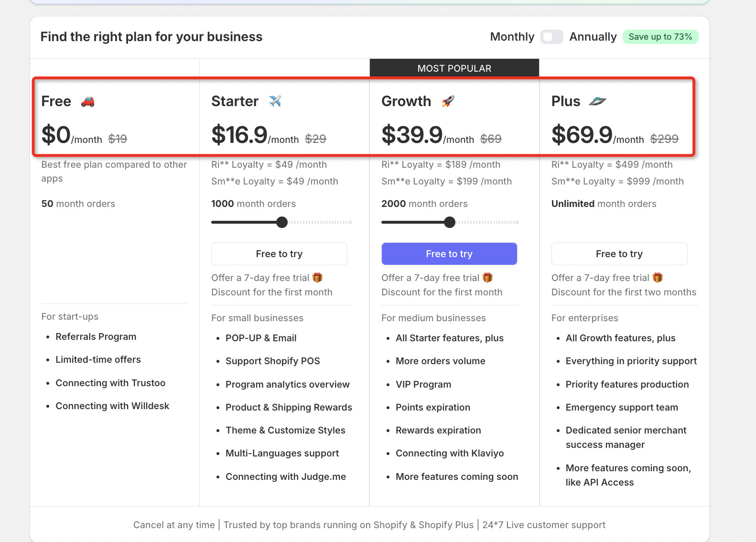
Task: Select the Monthly billing label
Action: 512,37
